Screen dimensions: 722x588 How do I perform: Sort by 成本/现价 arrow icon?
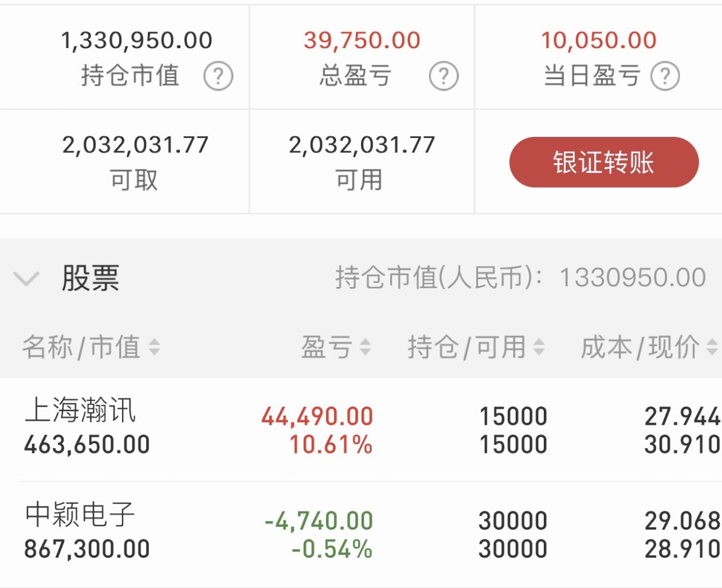[x=712, y=347]
